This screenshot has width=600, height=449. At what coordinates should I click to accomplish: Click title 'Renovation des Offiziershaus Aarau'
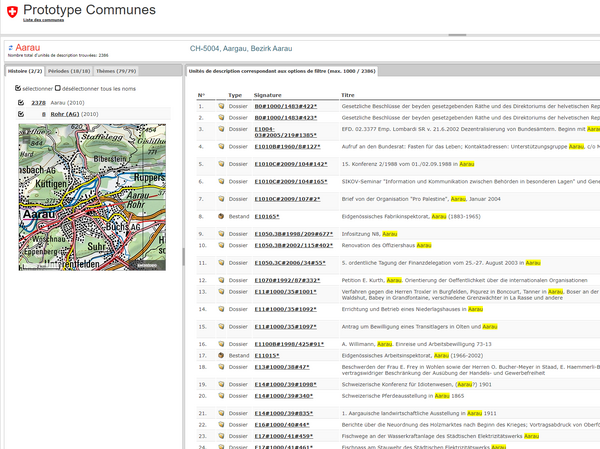pyautogui.click(x=386, y=245)
